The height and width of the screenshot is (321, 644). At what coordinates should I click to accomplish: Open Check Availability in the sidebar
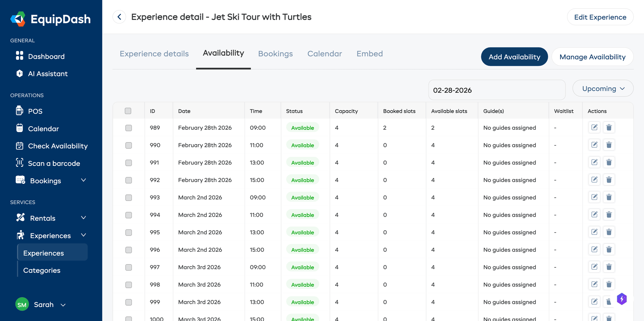52,146
